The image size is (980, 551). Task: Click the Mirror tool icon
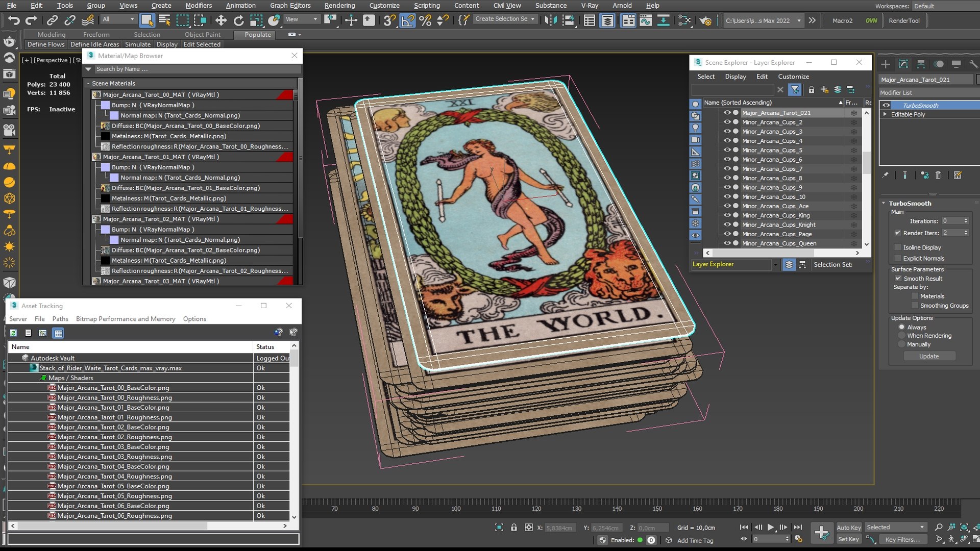point(550,20)
